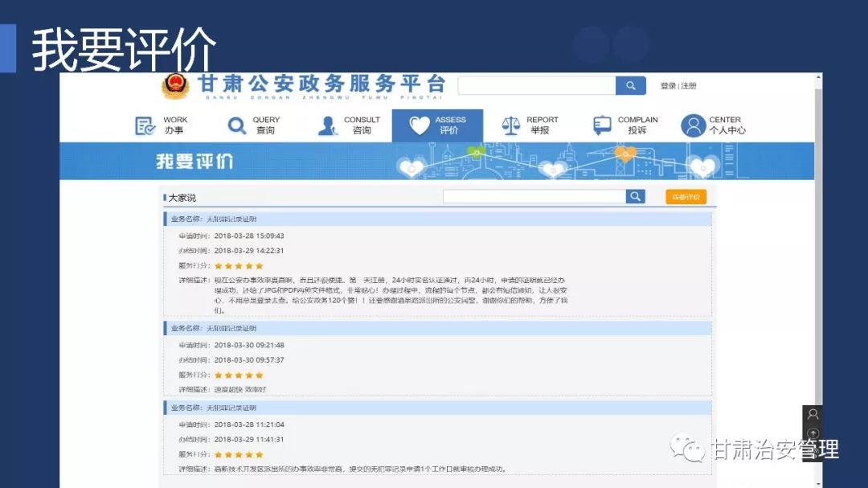Screen dimensions: 868x488
Task: Click the first review's five-star rating
Action: point(239,265)
